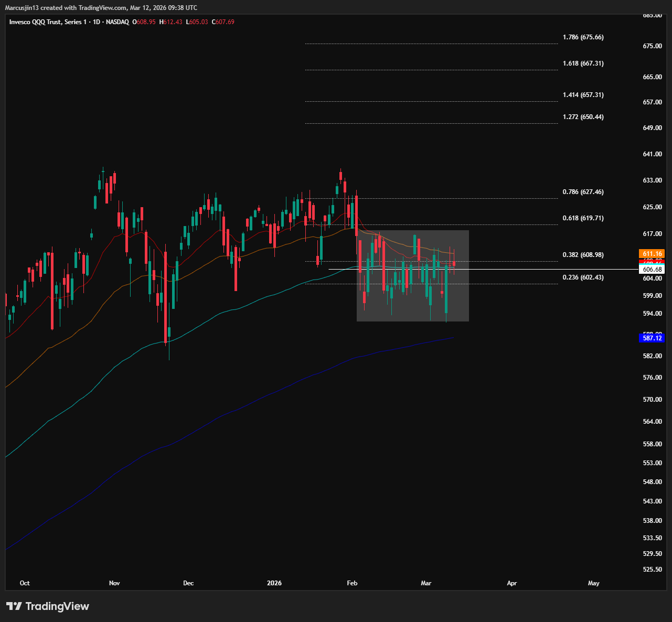Screen dimensions: 672x622
Task: Click the '1.414 (657.31)' Fibonacci label
Action: pyautogui.click(x=583, y=95)
